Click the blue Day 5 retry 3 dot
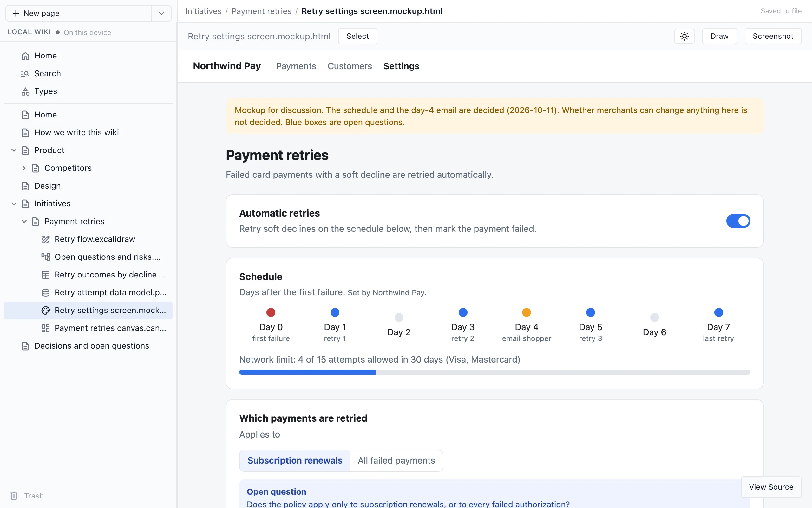Image resolution: width=812 pixels, height=508 pixels. [591, 312]
